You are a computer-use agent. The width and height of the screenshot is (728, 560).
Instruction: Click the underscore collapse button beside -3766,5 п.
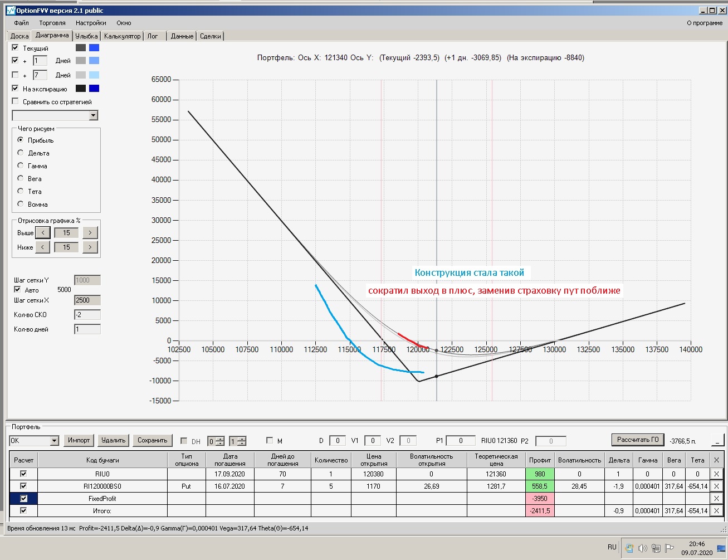[717, 441]
